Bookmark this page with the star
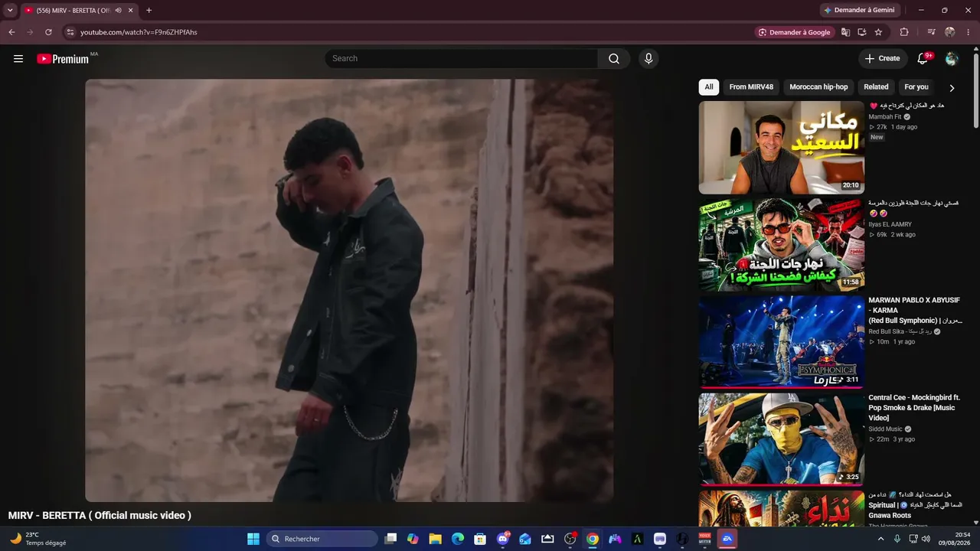Screen dimensions: 980x551 pyautogui.click(x=878, y=32)
